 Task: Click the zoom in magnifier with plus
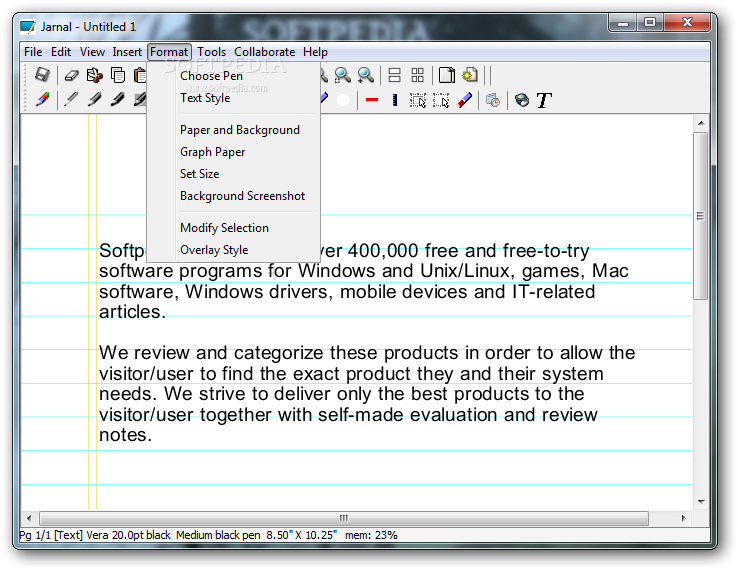365,75
